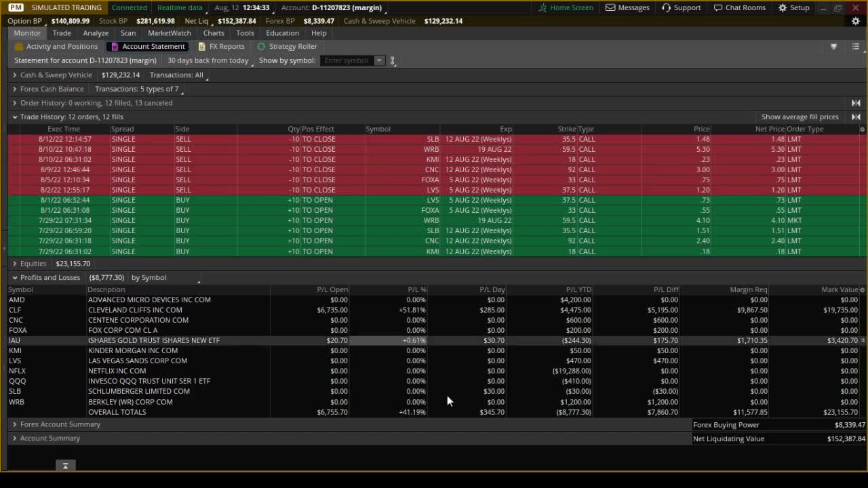
Task: Open the list menu icon on the sub-tab bar
Action: coord(856,47)
